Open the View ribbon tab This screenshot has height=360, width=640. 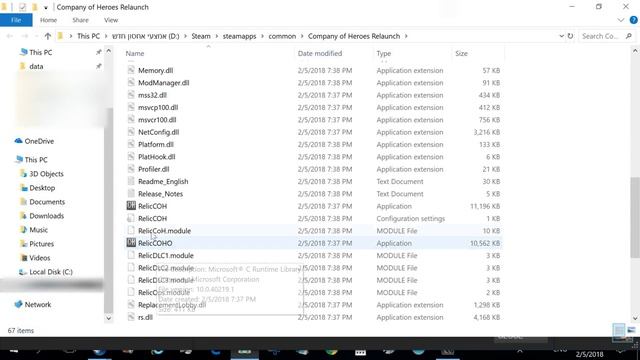point(111,20)
